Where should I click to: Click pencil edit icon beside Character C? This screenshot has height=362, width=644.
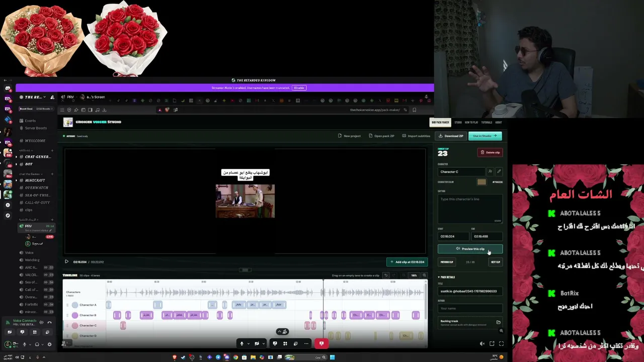pyautogui.click(x=499, y=171)
